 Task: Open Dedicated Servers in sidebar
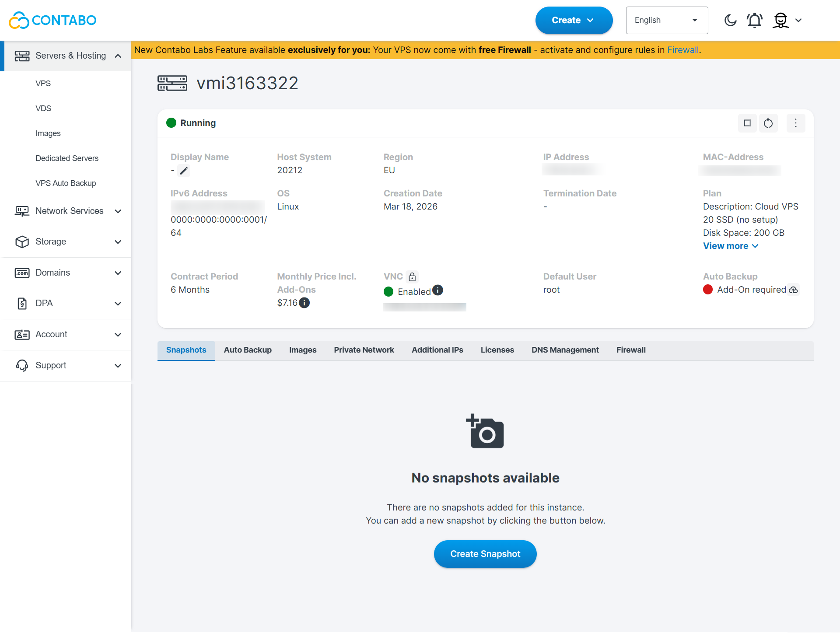67,158
